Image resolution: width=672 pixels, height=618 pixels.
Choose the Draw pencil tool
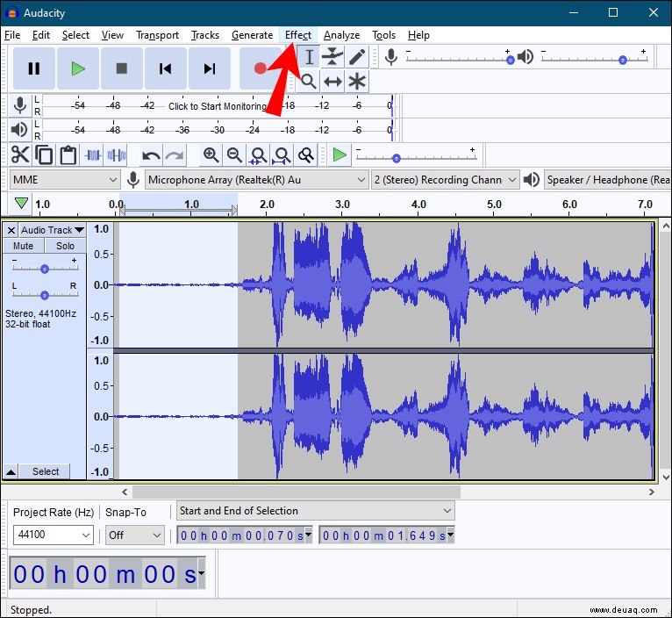click(356, 56)
